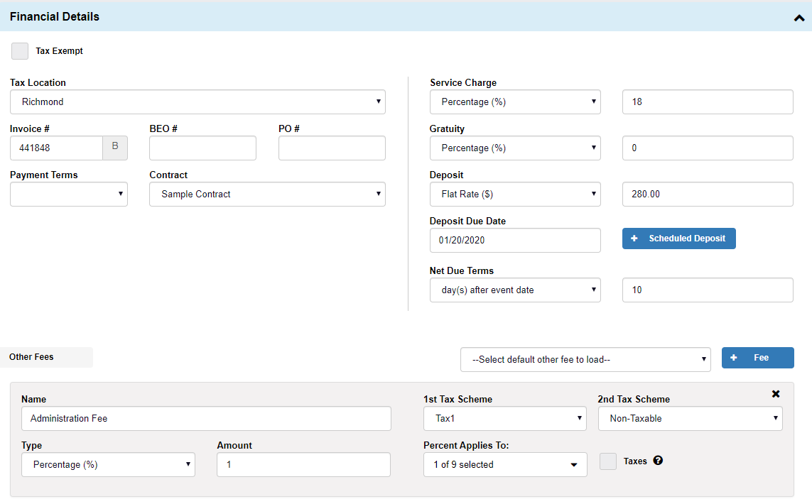Open the Payment Terms dropdown

(69, 194)
